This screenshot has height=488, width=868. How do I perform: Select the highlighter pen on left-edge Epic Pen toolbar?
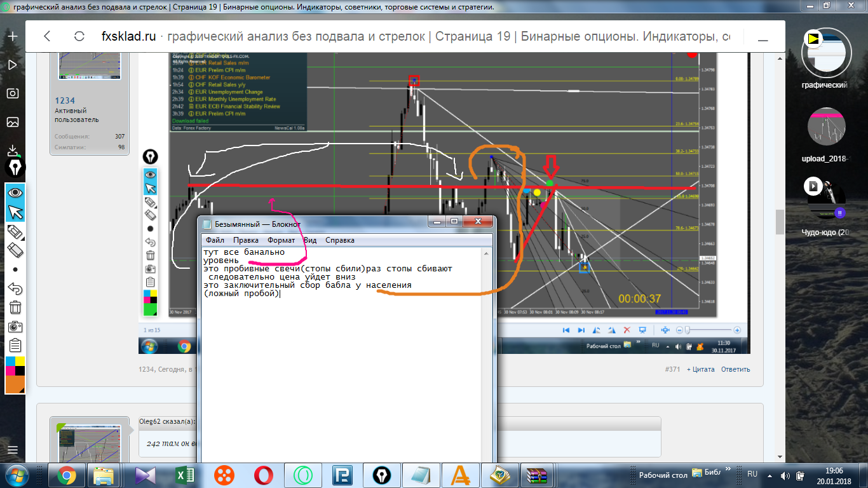[15, 231]
